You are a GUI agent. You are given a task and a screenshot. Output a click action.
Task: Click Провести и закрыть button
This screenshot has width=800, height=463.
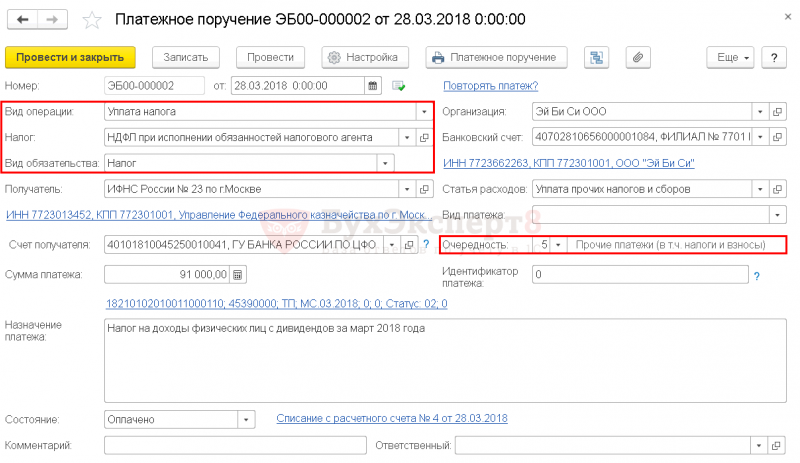coord(70,57)
